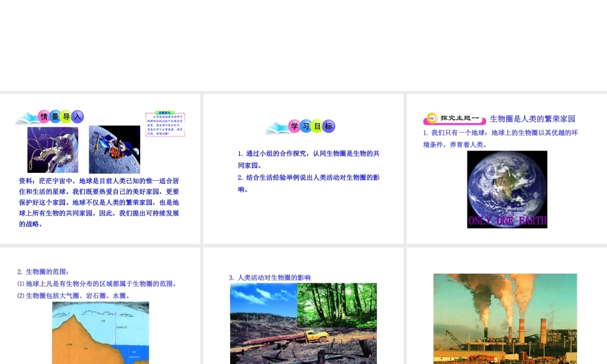Select heading 3. 人类活动对生物圈的影响

[270, 278]
